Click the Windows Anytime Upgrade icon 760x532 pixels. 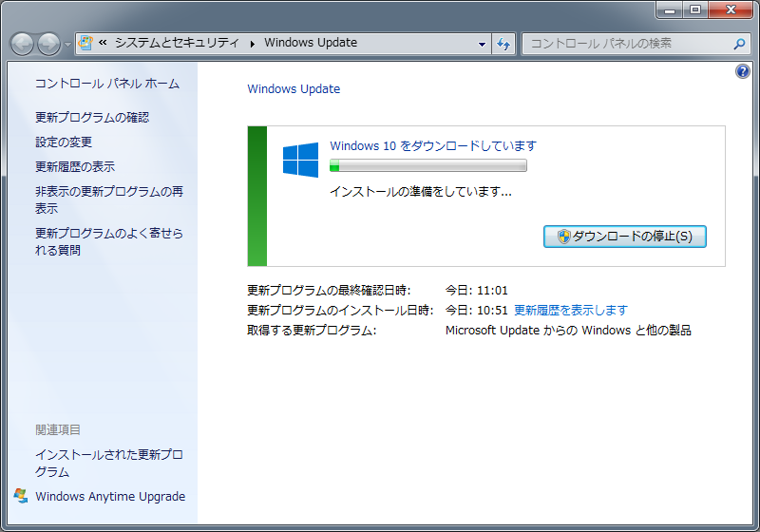tap(21, 496)
